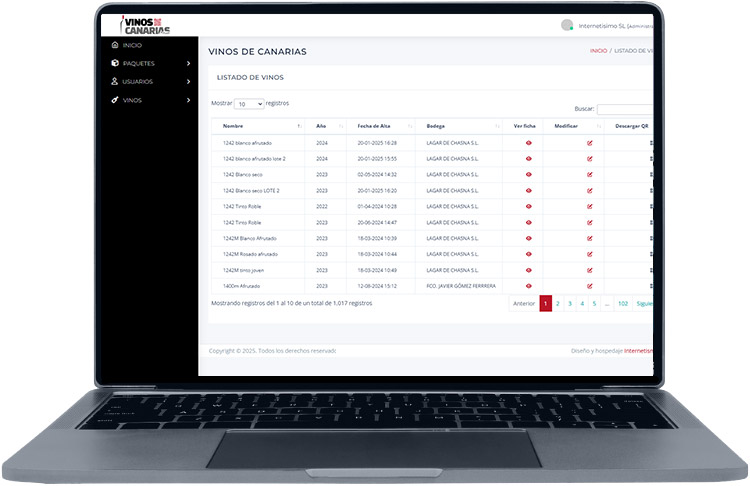Edit 1242 Tinto Roble from 2023
Viewport: 750px width, 486px height.
pyautogui.click(x=590, y=222)
